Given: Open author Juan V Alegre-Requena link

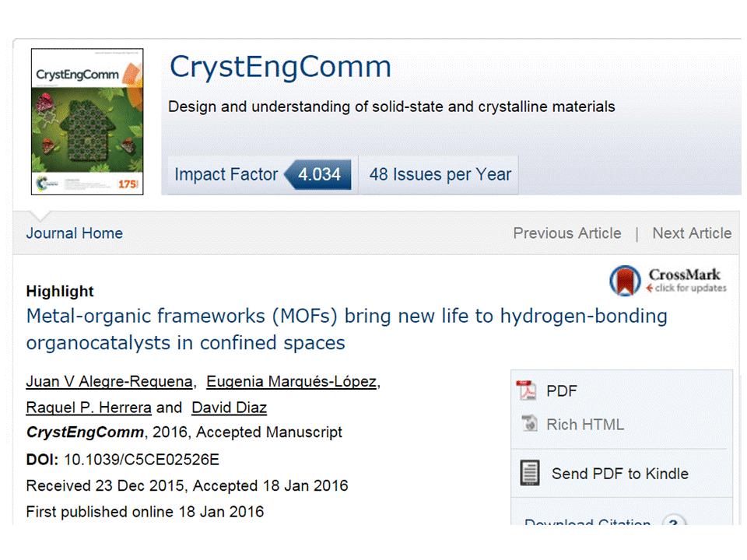Looking at the screenshot, I should pos(109,381).
